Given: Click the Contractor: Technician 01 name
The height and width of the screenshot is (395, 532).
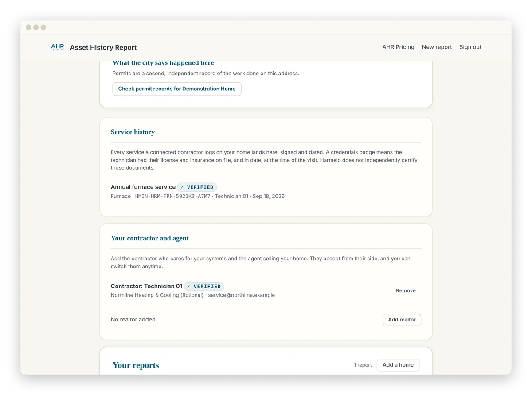Looking at the screenshot, I should click(x=146, y=286).
